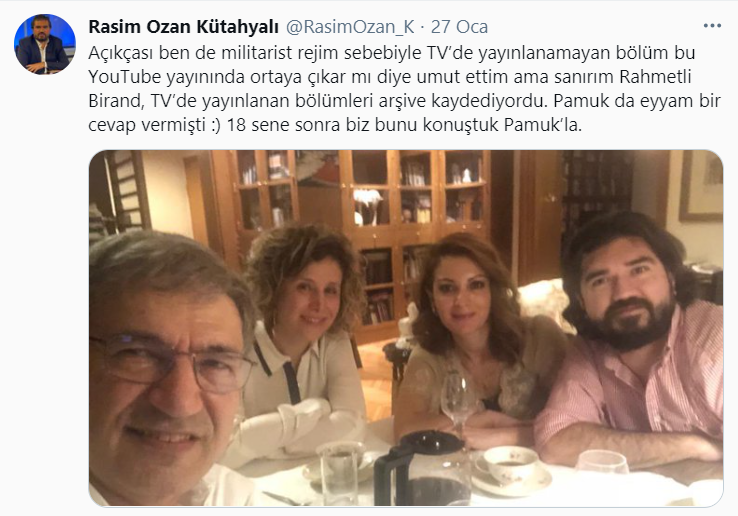This screenshot has height=516, width=738.
Task: Open the three-dot more options menu
Action: tap(712, 26)
